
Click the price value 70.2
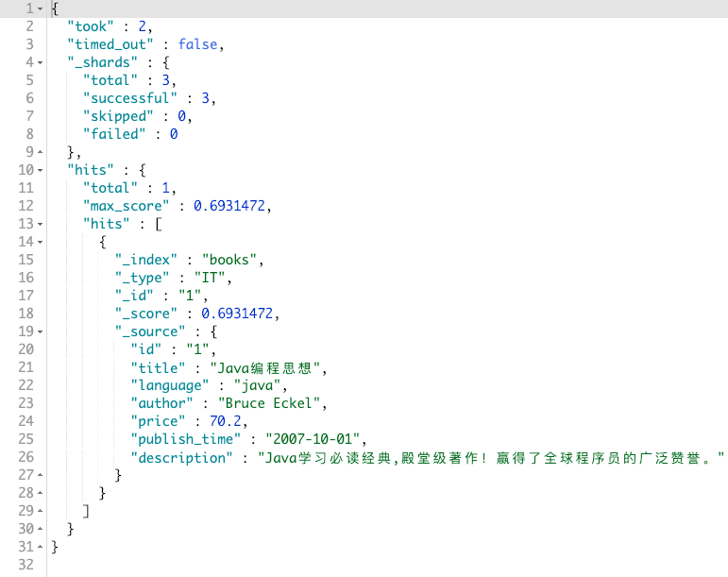pyautogui.click(x=226, y=421)
